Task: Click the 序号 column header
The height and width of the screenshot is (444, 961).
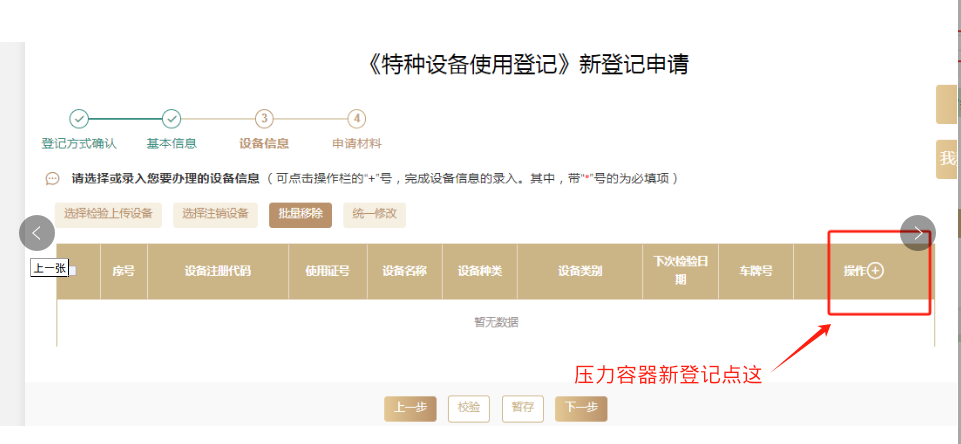Action: [x=124, y=271]
